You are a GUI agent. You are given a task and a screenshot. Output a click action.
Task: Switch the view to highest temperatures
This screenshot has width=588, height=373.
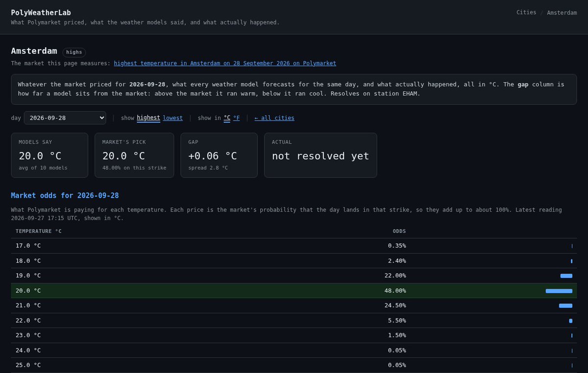pos(148,118)
